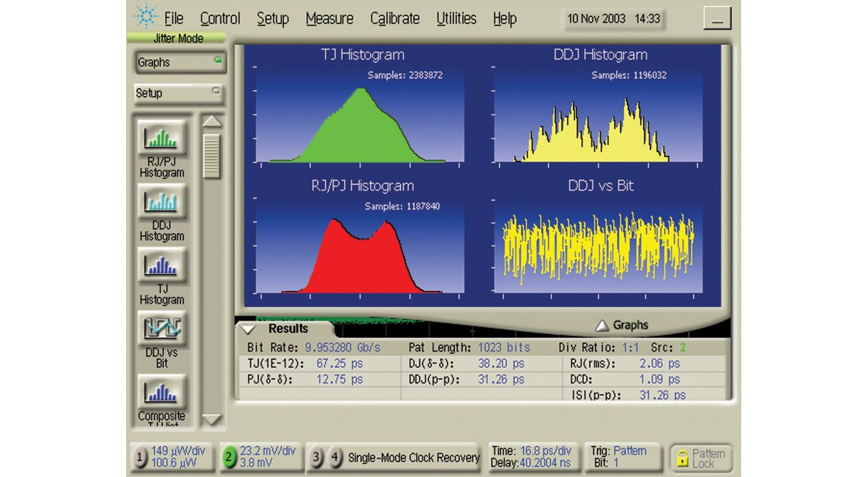The image size is (868, 477).
Task: Expand the Graphs panel triangle
Action: pos(602,326)
